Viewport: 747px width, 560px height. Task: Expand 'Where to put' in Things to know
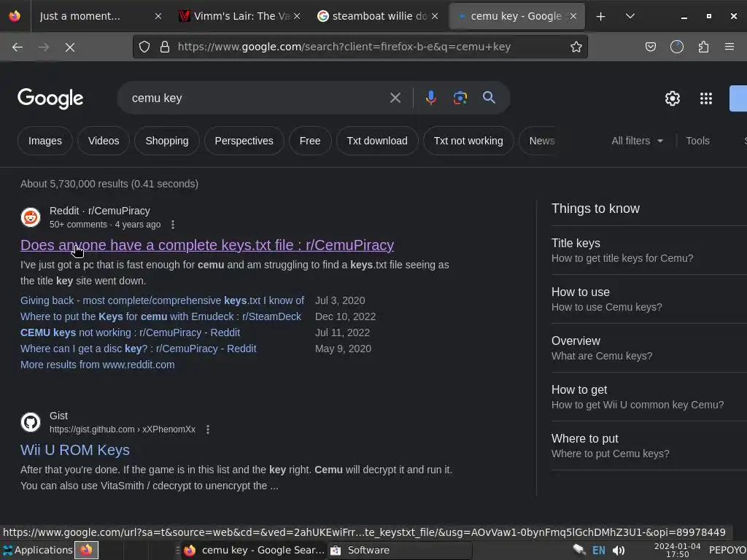tap(649, 446)
